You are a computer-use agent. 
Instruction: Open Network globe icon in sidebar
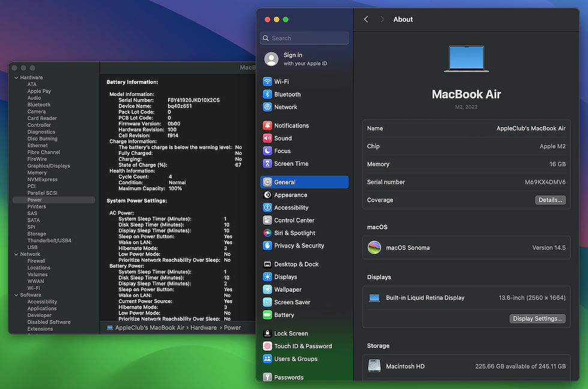click(267, 107)
